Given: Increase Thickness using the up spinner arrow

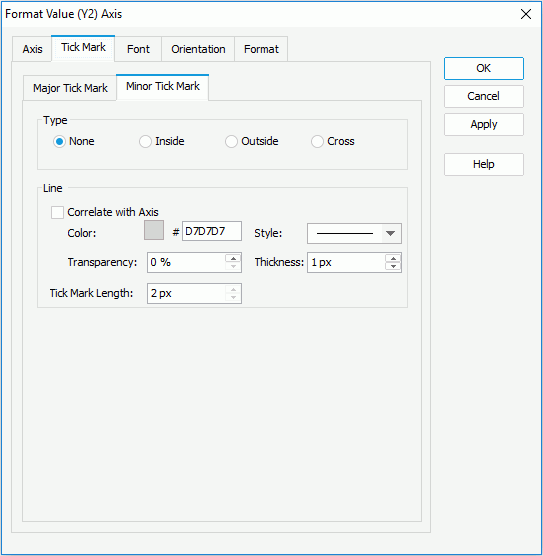Looking at the screenshot, I should click(393, 258).
